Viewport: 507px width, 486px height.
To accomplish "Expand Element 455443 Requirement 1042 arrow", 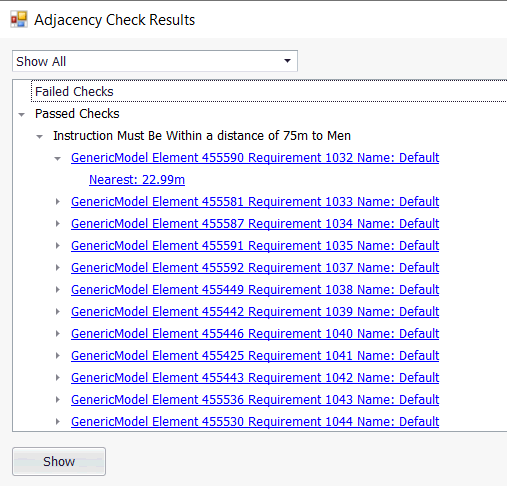I will tap(58, 378).
